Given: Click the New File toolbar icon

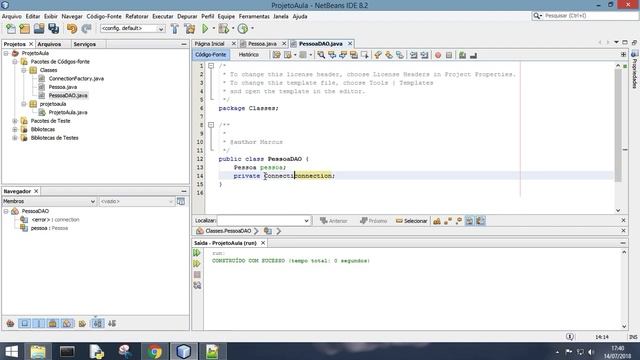Looking at the screenshot, I should (x=11, y=29).
